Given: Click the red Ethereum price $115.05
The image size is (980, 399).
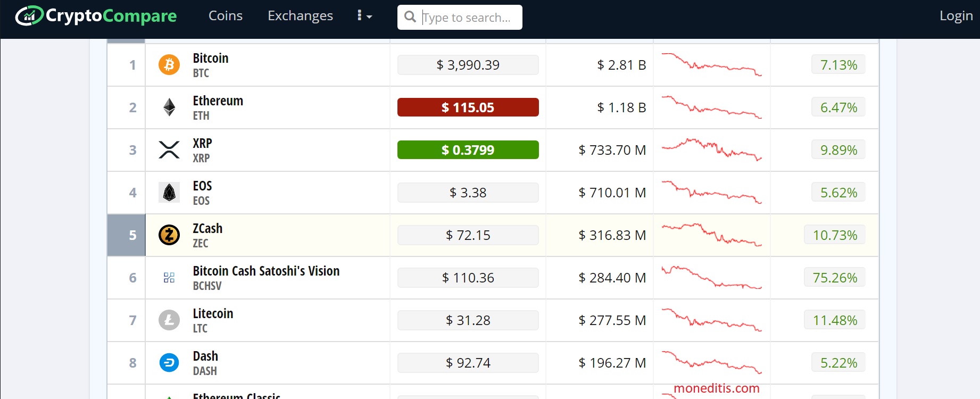Looking at the screenshot, I should (x=468, y=107).
